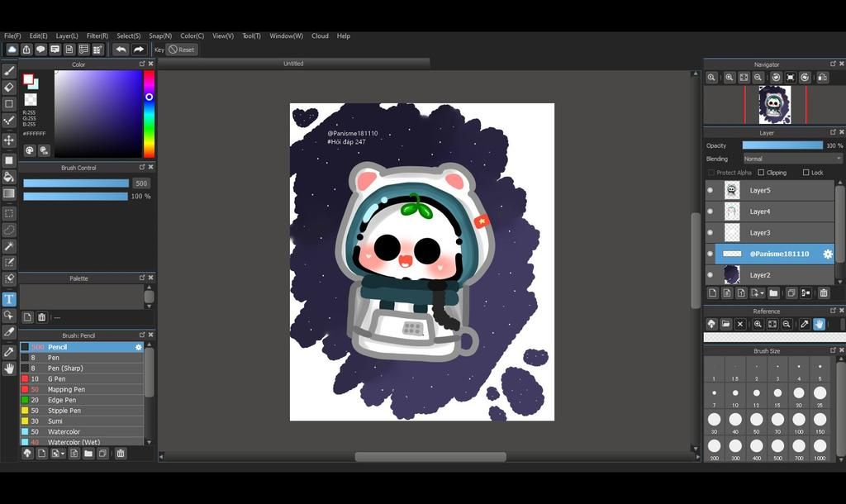Toggle visibility of Layer3
This screenshot has height=504, width=846.
(x=710, y=232)
